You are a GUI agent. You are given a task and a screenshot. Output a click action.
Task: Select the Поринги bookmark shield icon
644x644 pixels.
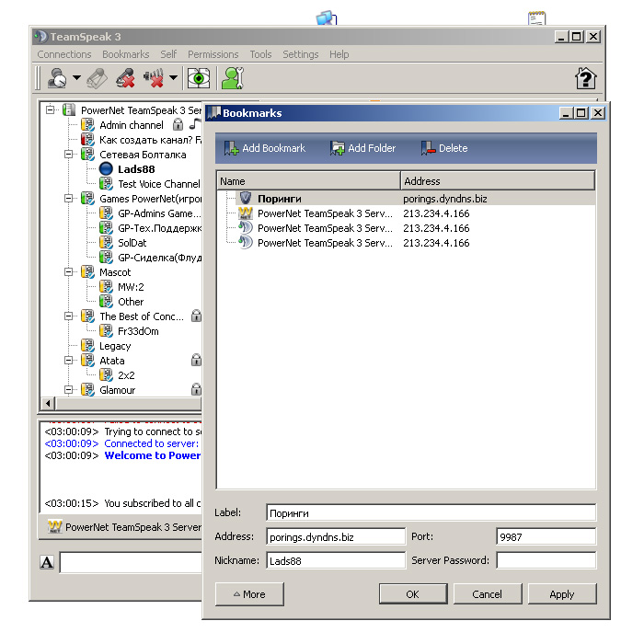[246, 199]
